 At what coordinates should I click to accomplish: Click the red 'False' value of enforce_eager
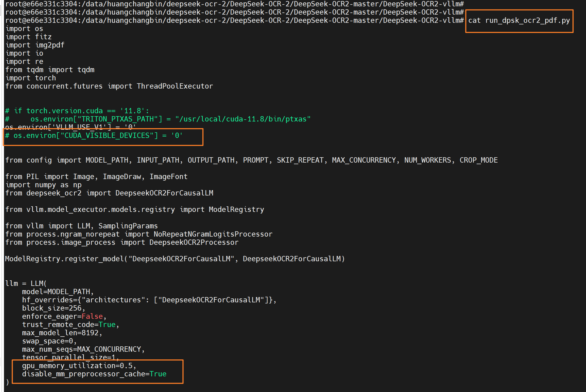(x=92, y=316)
